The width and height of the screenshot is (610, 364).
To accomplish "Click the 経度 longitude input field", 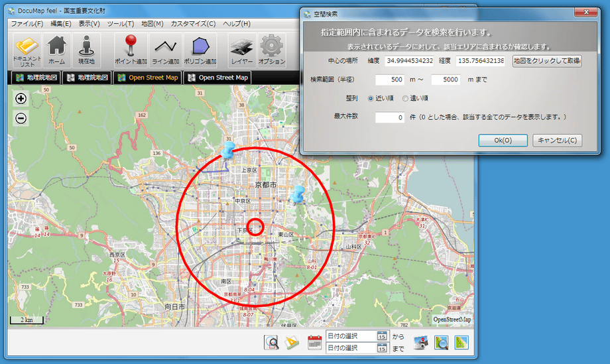I will click(481, 61).
